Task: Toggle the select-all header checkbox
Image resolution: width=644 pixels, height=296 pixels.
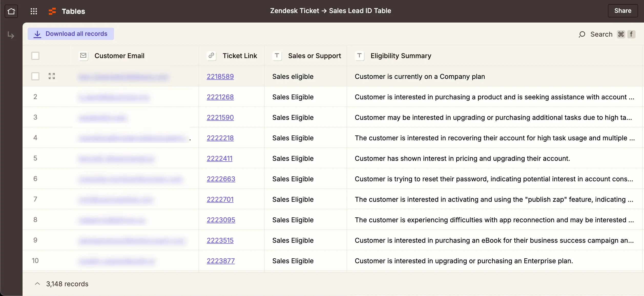Action: click(x=35, y=56)
